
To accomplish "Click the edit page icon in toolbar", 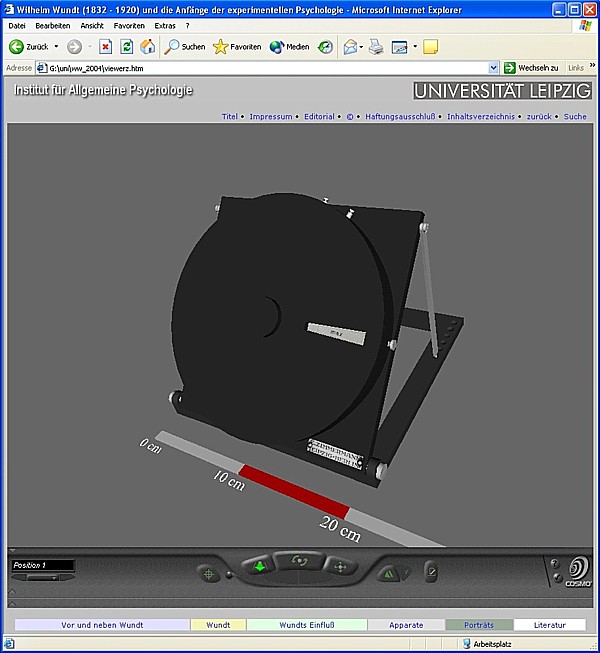I will (399, 47).
